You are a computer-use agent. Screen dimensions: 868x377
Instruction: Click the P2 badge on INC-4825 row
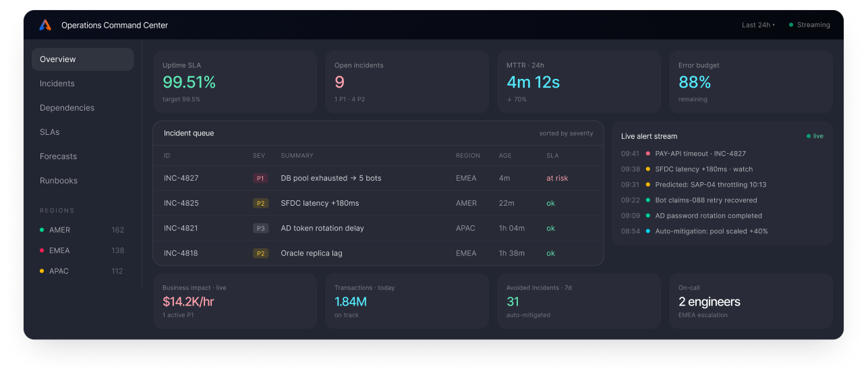(260, 203)
